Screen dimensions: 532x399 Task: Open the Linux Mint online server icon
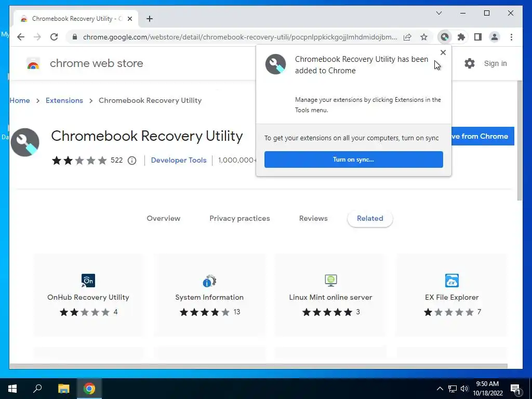pyautogui.click(x=331, y=280)
